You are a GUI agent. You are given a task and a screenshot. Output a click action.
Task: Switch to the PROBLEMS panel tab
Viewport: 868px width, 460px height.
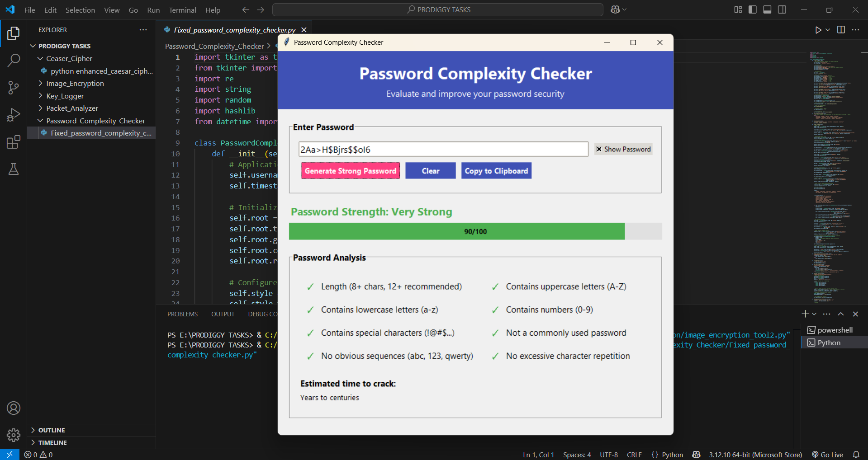click(182, 314)
